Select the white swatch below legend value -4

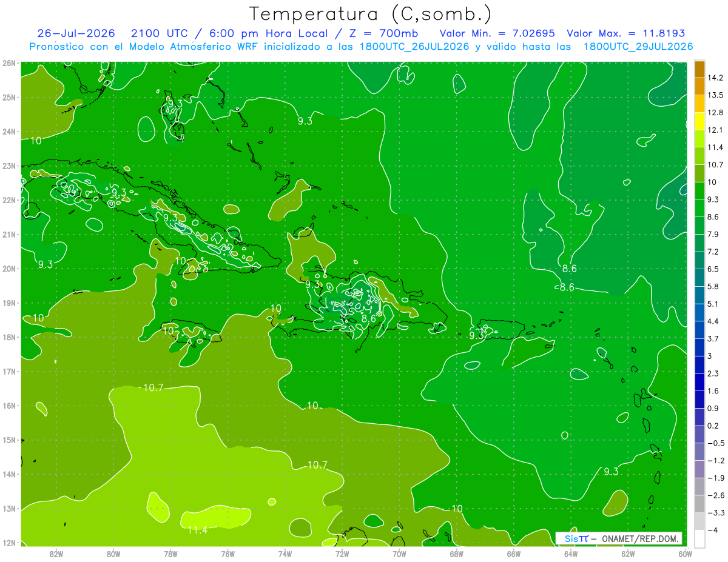tap(699, 538)
